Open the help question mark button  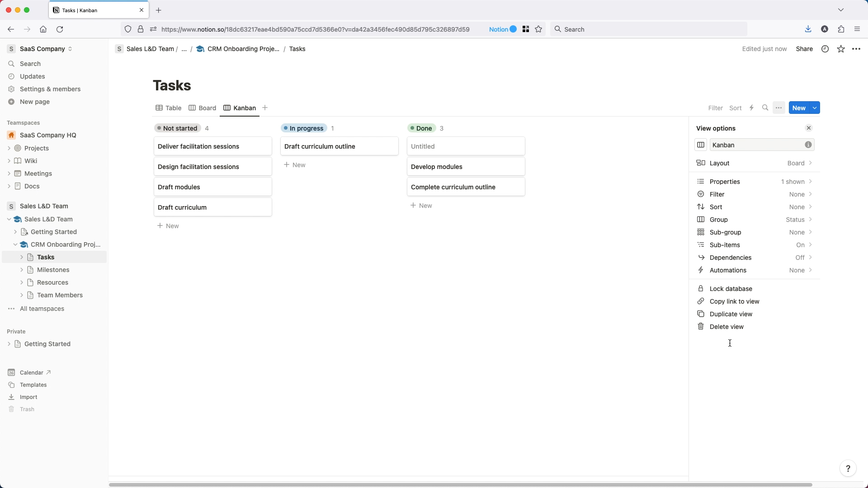tap(848, 469)
